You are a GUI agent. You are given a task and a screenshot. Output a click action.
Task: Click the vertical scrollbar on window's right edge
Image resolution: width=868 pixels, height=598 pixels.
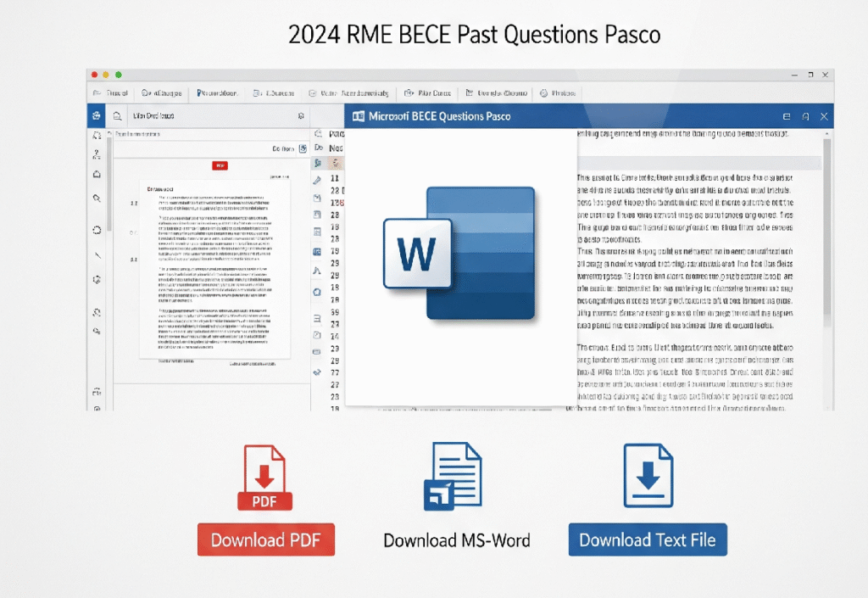tap(826, 254)
